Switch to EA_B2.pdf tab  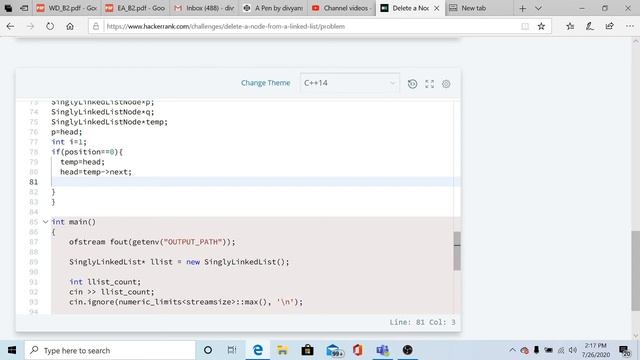[x=136, y=8]
